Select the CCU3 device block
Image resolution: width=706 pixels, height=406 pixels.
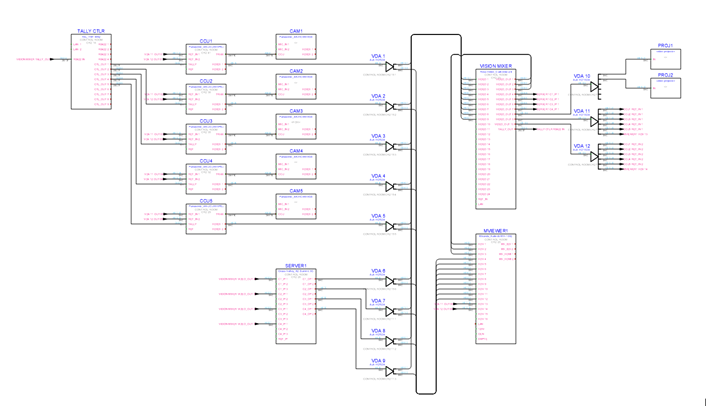[x=206, y=138]
